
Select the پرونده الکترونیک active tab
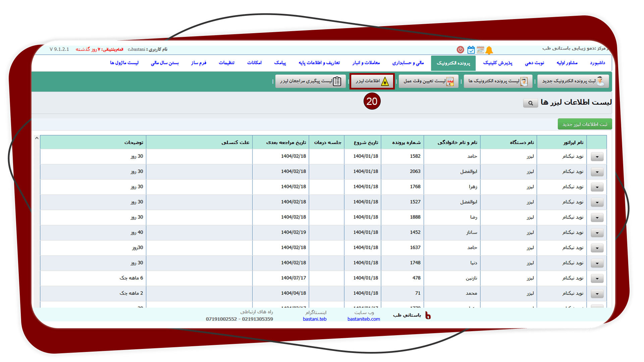(x=453, y=63)
